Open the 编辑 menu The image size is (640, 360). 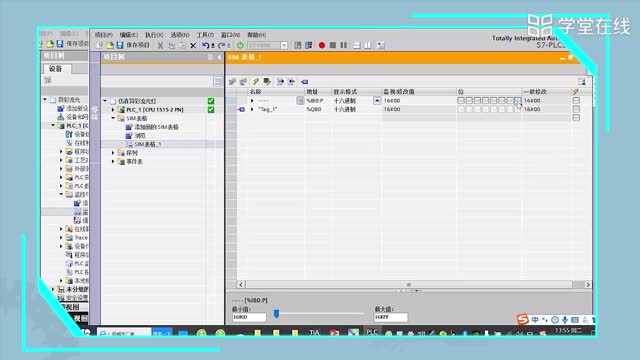click(x=129, y=35)
